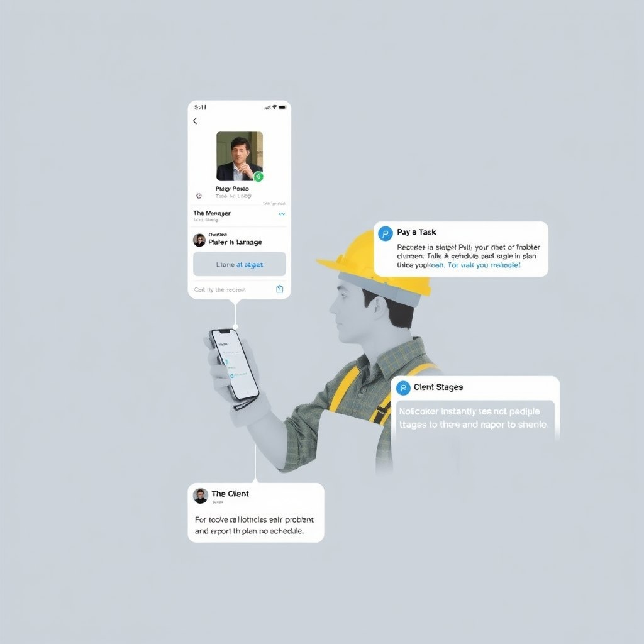
Task: Click the blue link text in Pay a Task
Action: pyautogui.click(x=484, y=265)
